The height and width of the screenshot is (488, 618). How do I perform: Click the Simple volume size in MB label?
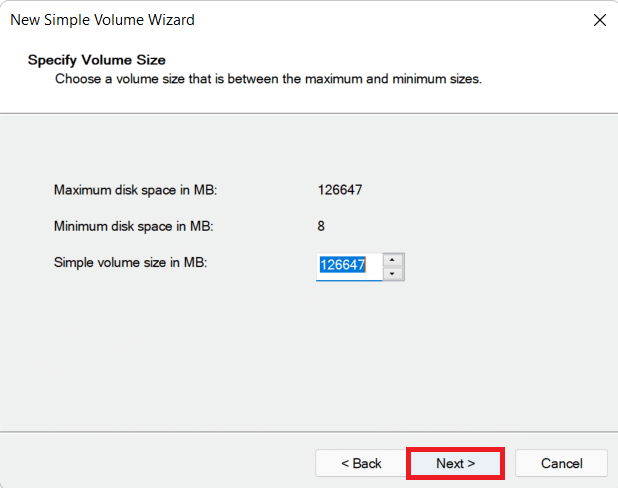point(129,262)
